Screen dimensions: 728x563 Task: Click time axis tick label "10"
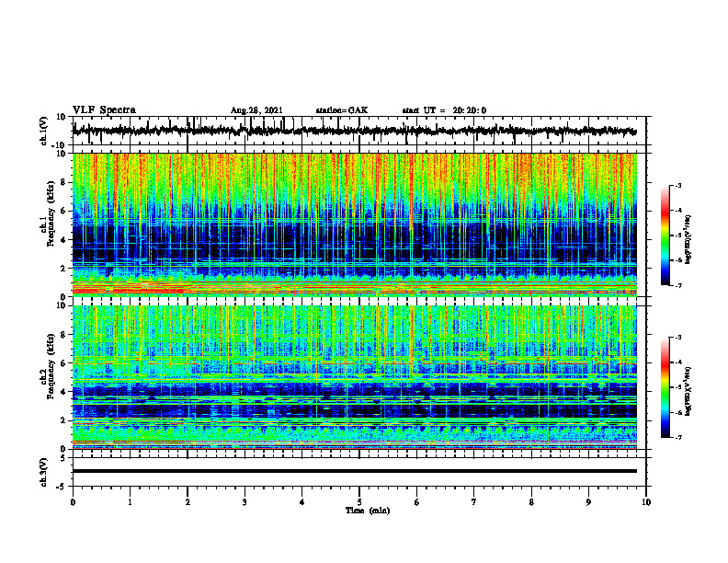coord(646,502)
